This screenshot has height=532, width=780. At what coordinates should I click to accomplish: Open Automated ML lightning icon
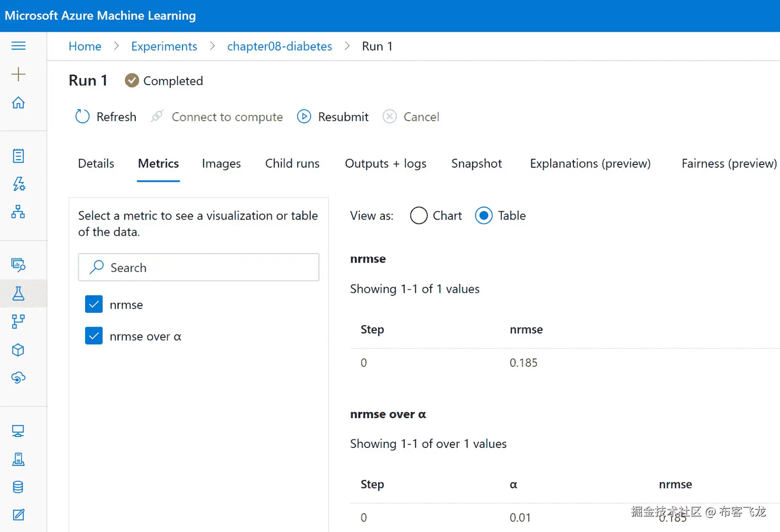(x=18, y=184)
